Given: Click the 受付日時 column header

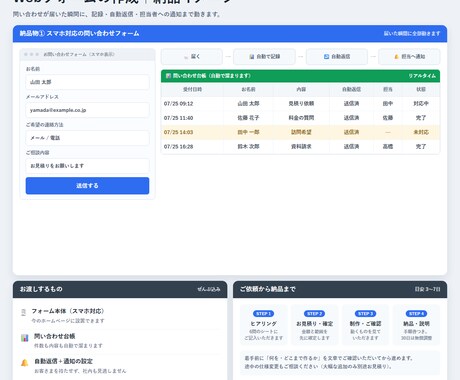Looking at the screenshot, I should pos(192,89).
